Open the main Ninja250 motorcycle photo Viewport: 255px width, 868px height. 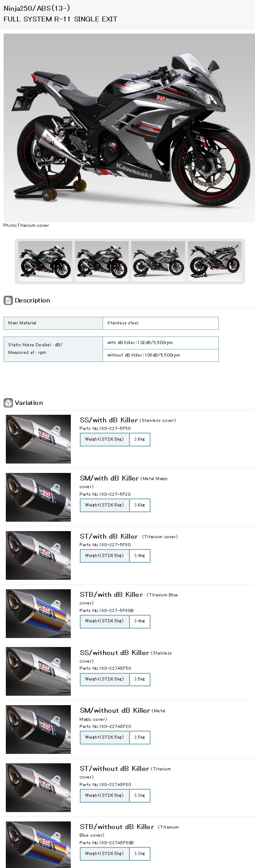(x=129, y=128)
